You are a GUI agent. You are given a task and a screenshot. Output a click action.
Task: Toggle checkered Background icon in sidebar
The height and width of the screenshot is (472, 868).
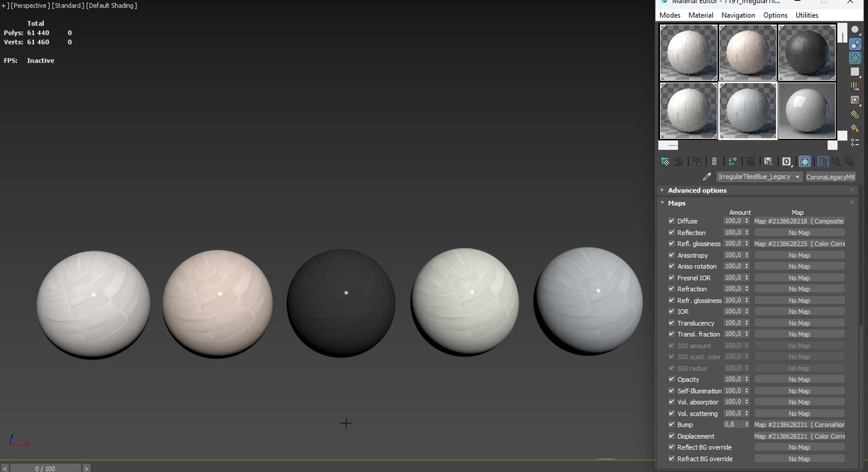pos(855,58)
